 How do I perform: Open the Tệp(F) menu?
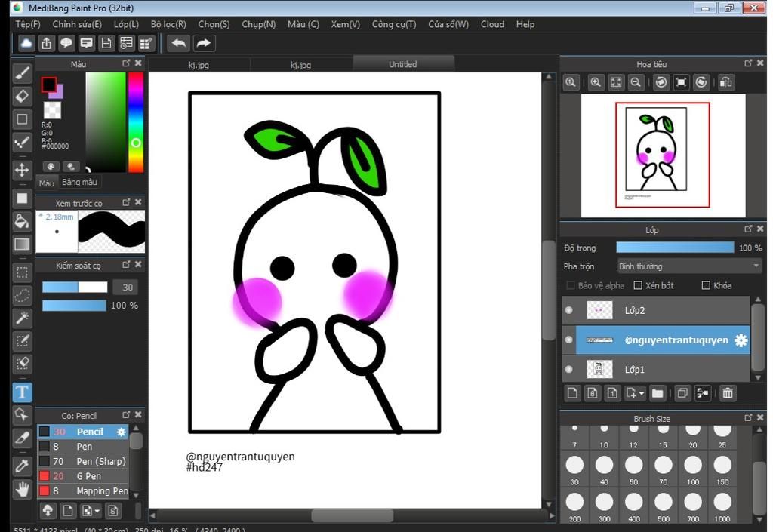tap(28, 24)
